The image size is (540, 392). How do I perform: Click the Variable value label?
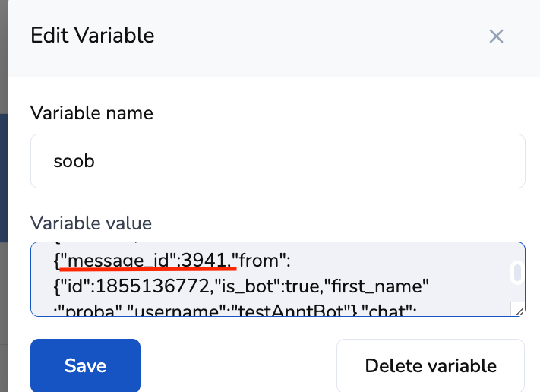[x=91, y=223]
